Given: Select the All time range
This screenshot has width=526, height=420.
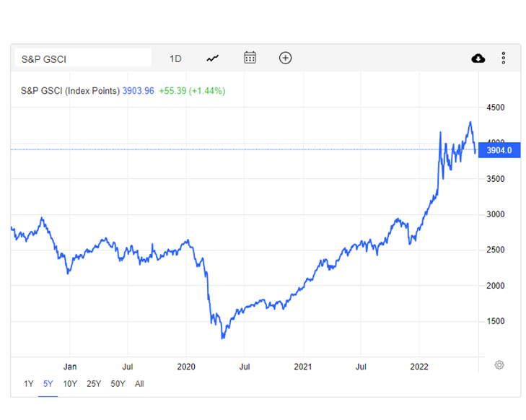Looking at the screenshot, I should tap(139, 384).
